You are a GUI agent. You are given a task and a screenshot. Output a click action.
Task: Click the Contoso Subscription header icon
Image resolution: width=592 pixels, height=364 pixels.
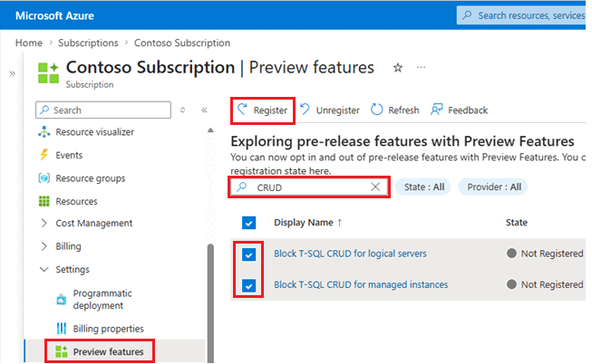click(48, 73)
